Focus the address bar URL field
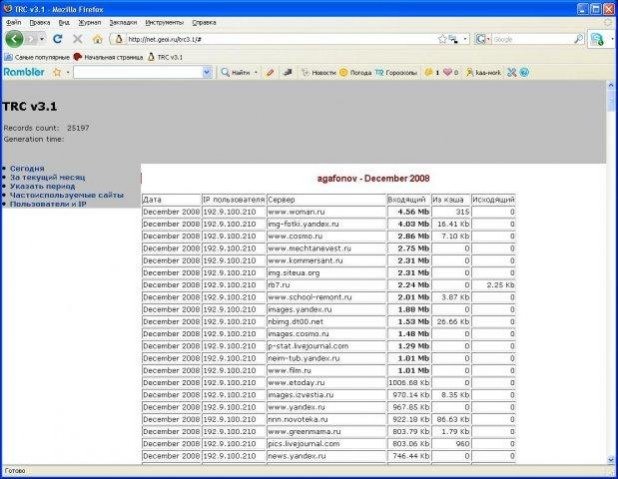 (x=280, y=39)
